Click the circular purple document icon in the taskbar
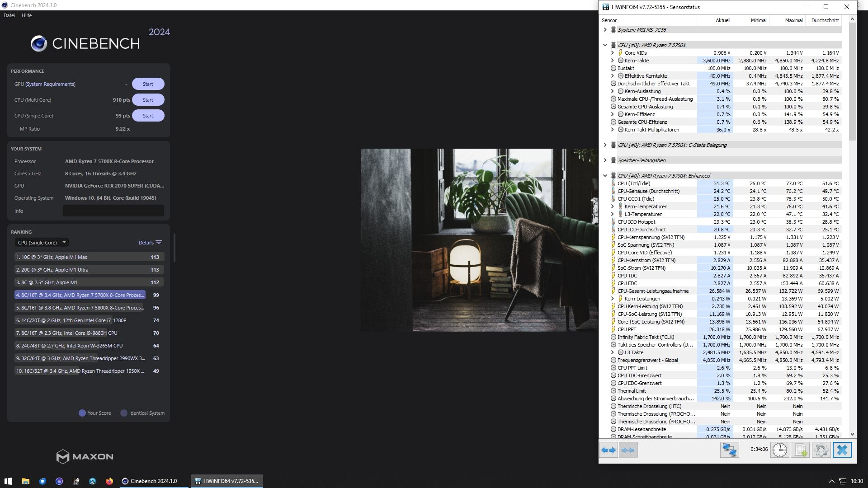 [x=59, y=481]
